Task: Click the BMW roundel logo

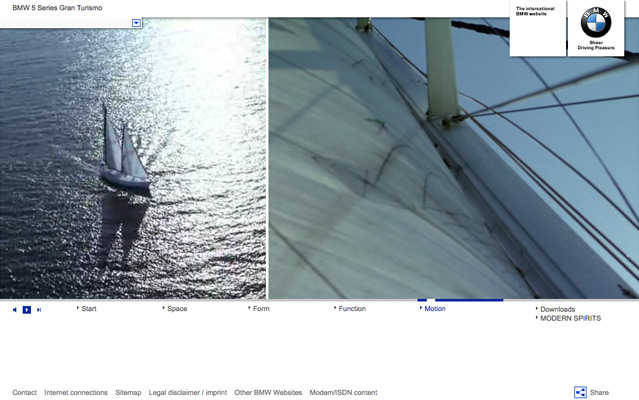Action: [x=595, y=22]
